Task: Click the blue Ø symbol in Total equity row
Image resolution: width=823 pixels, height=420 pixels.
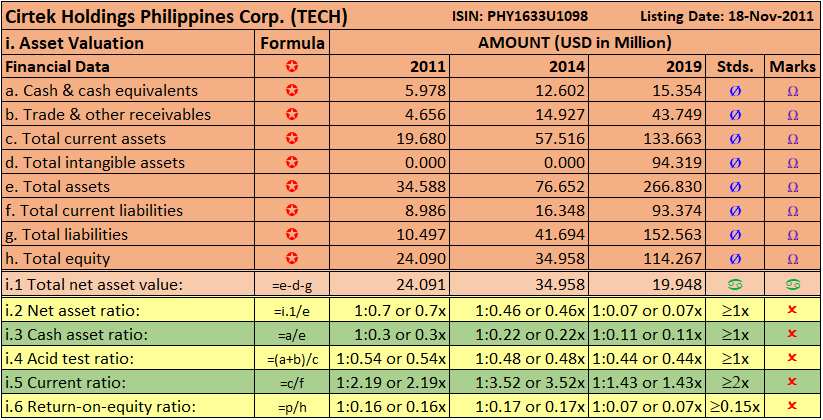Action: coord(735,259)
